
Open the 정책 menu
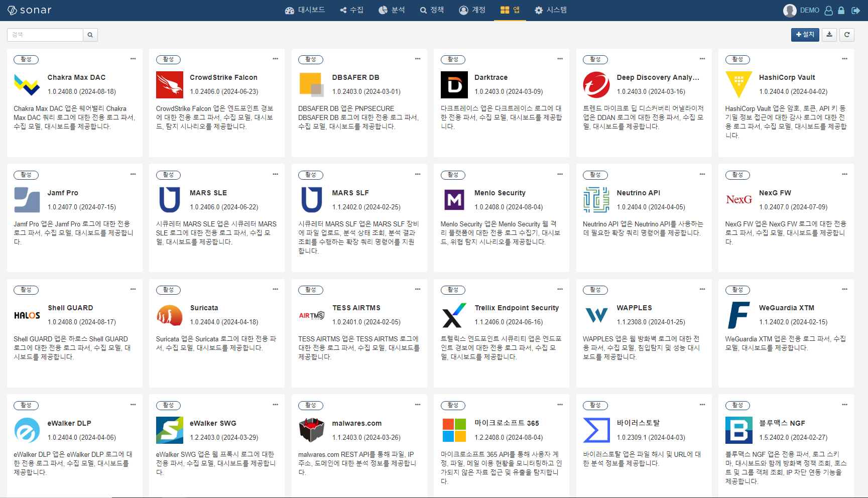(432, 10)
